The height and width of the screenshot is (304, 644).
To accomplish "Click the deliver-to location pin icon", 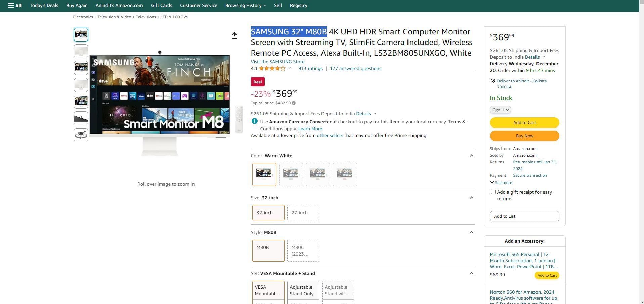I will (x=492, y=81).
